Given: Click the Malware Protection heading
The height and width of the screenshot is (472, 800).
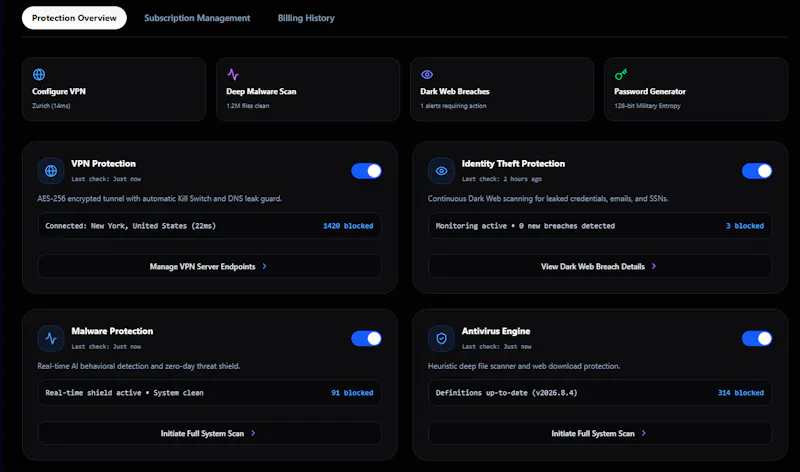Looking at the screenshot, I should pyautogui.click(x=112, y=331).
